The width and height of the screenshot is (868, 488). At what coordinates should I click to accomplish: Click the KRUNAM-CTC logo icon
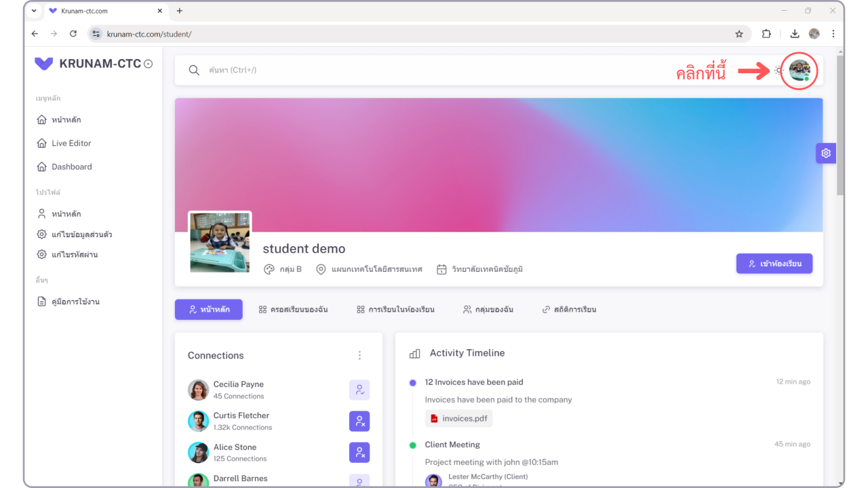pyautogui.click(x=44, y=64)
